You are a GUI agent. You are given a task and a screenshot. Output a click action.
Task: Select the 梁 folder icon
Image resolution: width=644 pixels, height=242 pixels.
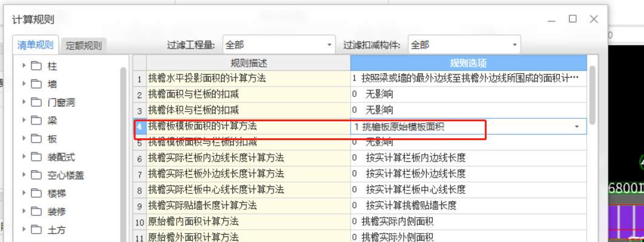pyautogui.click(x=36, y=121)
